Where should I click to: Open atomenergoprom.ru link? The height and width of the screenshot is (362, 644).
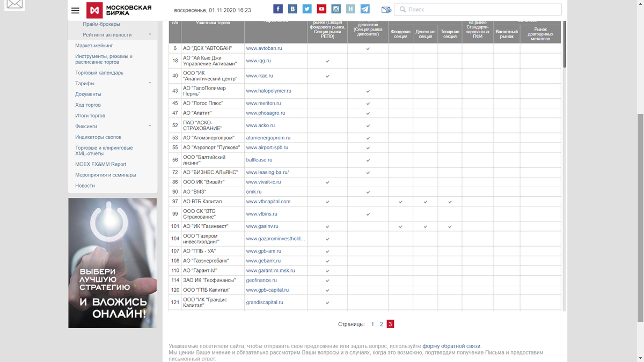point(268,138)
